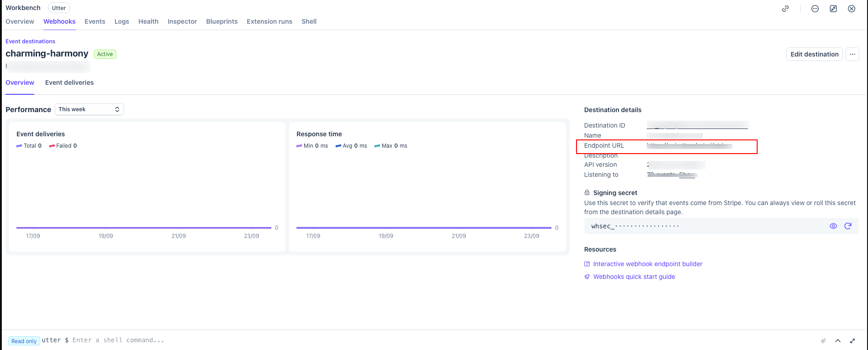Viewport: 868px width, 350px height.
Task: Select the Shell tab
Action: pyautogui.click(x=309, y=21)
